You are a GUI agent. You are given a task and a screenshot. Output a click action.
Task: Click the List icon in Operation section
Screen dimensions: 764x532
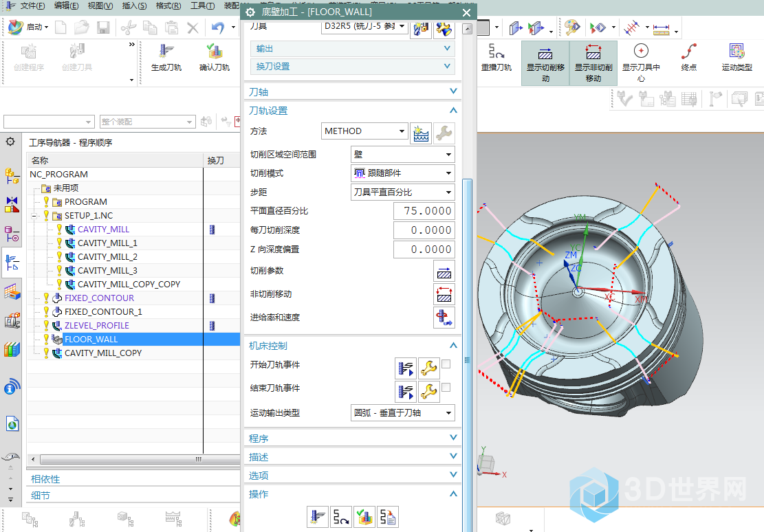(x=388, y=516)
